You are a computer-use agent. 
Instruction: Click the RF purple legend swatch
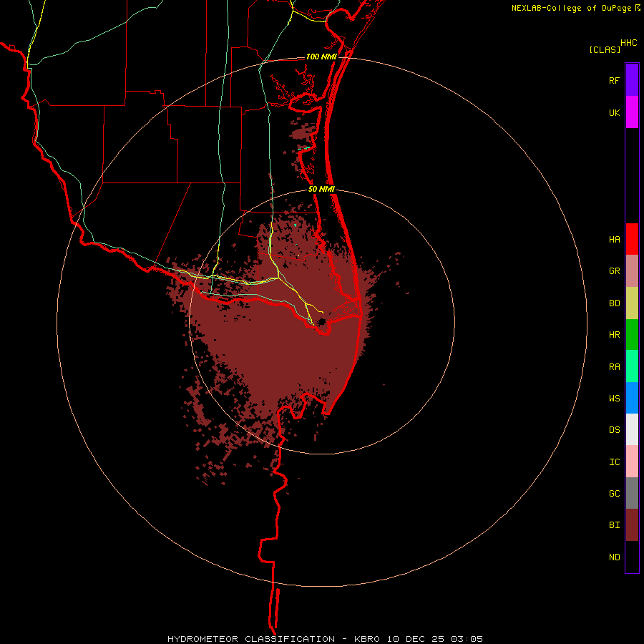[632, 79]
